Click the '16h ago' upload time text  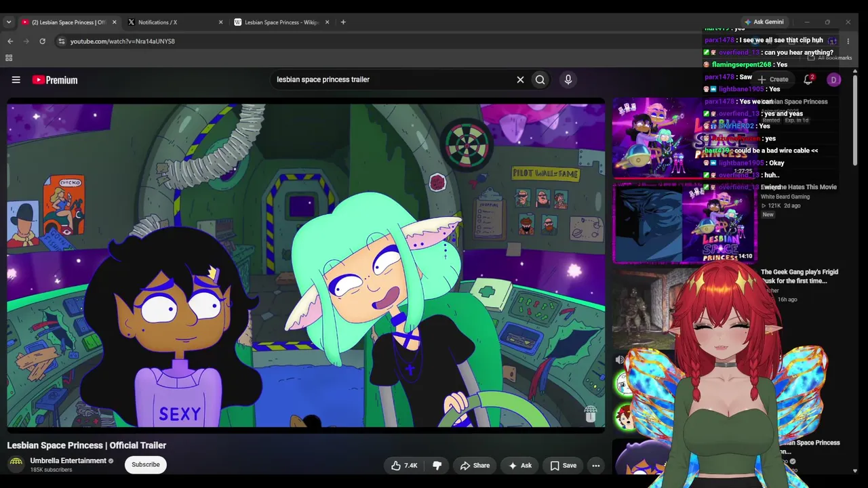[x=787, y=299]
